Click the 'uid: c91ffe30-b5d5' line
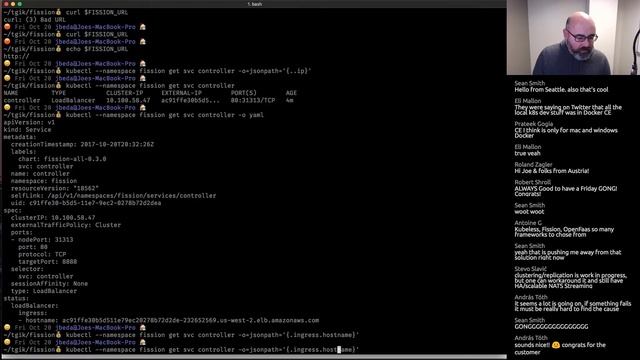 click(86, 203)
